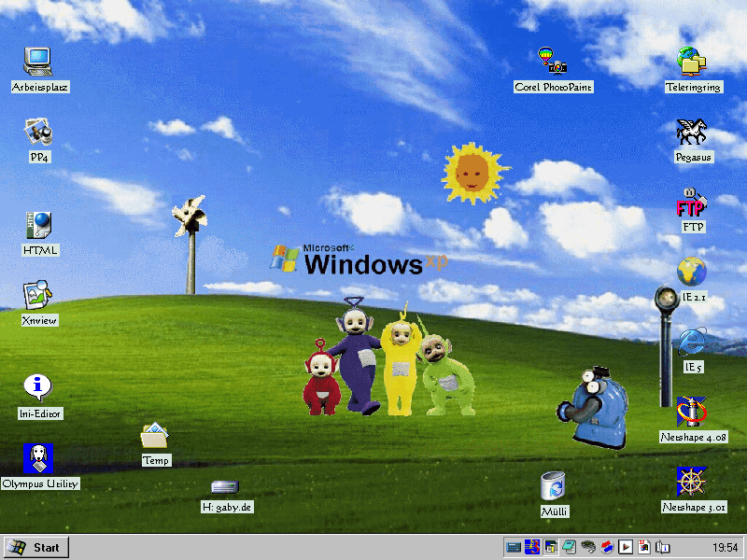Open the HTML editor icon

(x=39, y=226)
